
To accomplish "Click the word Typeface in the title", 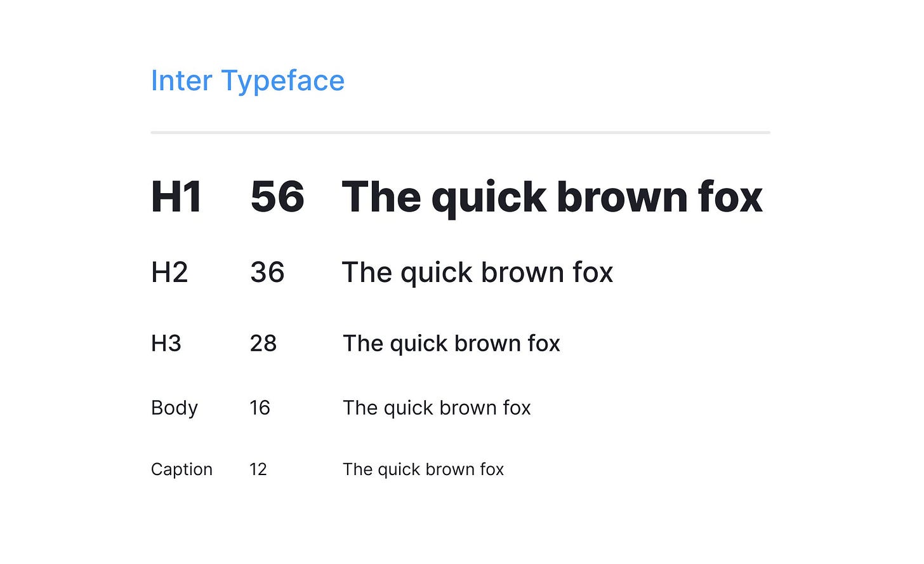I will 282,81.
